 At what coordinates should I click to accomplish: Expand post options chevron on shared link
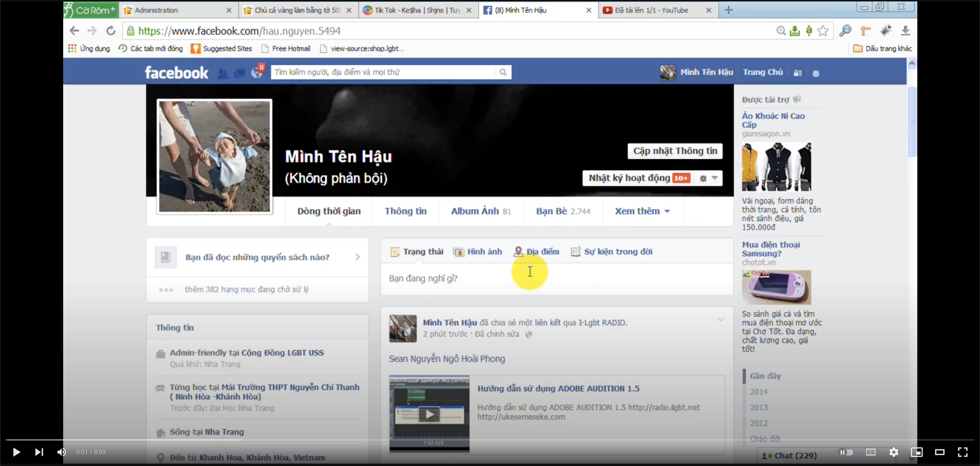721,320
